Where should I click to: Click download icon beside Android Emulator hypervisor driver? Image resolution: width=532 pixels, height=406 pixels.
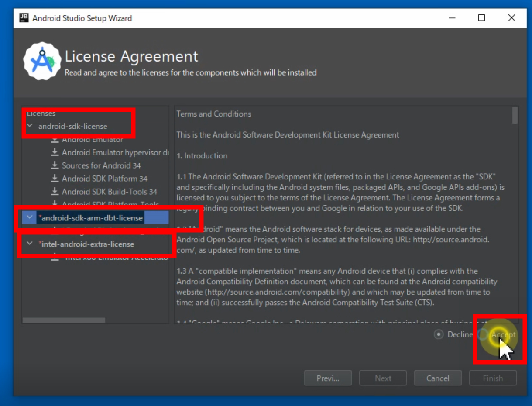55,152
